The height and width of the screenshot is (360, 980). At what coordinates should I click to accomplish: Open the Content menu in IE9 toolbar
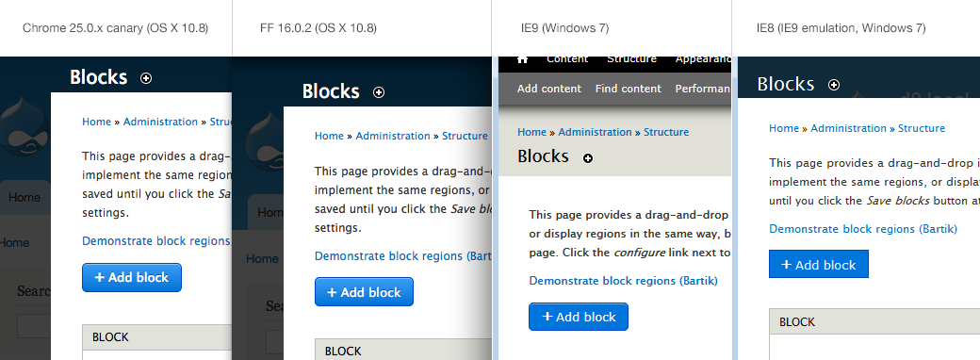coord(567,58)
